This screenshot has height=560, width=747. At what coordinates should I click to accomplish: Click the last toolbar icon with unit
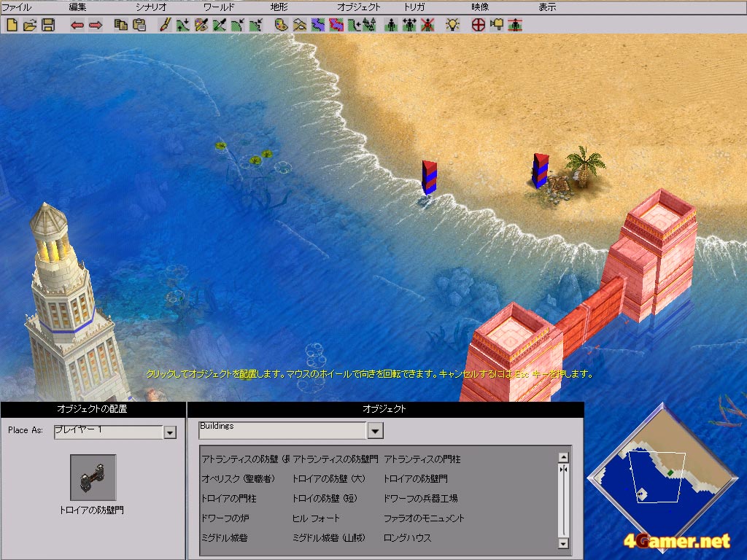[x=515, y=25]
